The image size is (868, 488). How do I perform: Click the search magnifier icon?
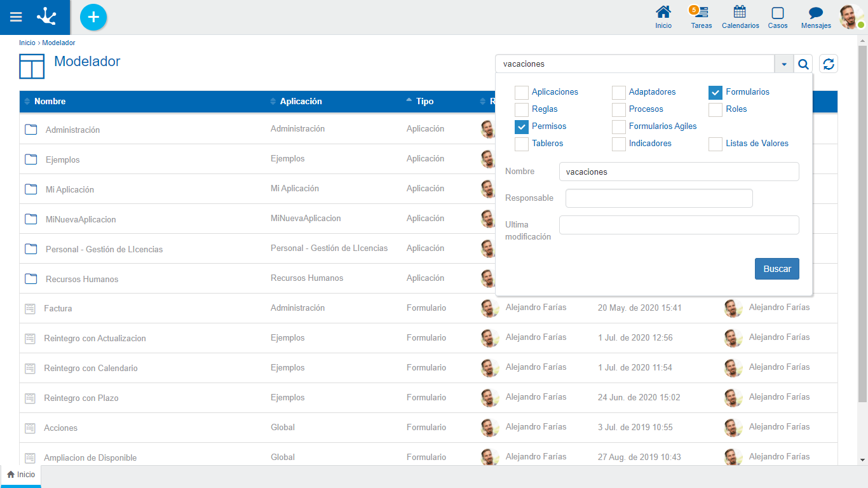click(803, 64)
